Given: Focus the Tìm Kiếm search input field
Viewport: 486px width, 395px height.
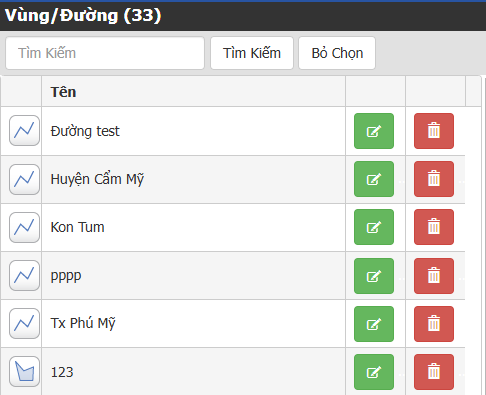Looking at the screenshot, I should pos(105,53).
